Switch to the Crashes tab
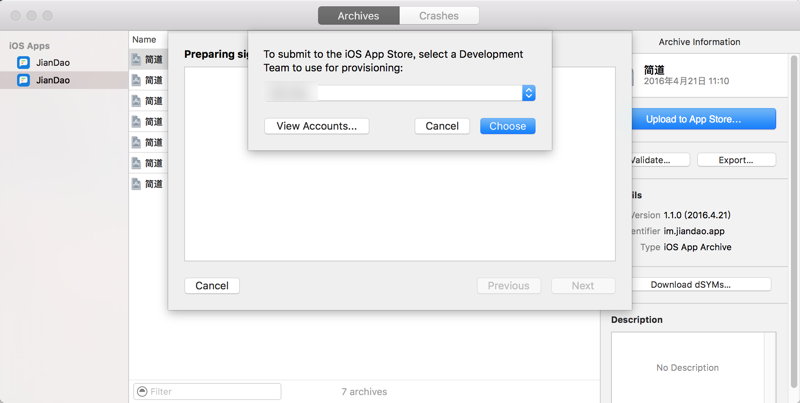 point(439,16)
